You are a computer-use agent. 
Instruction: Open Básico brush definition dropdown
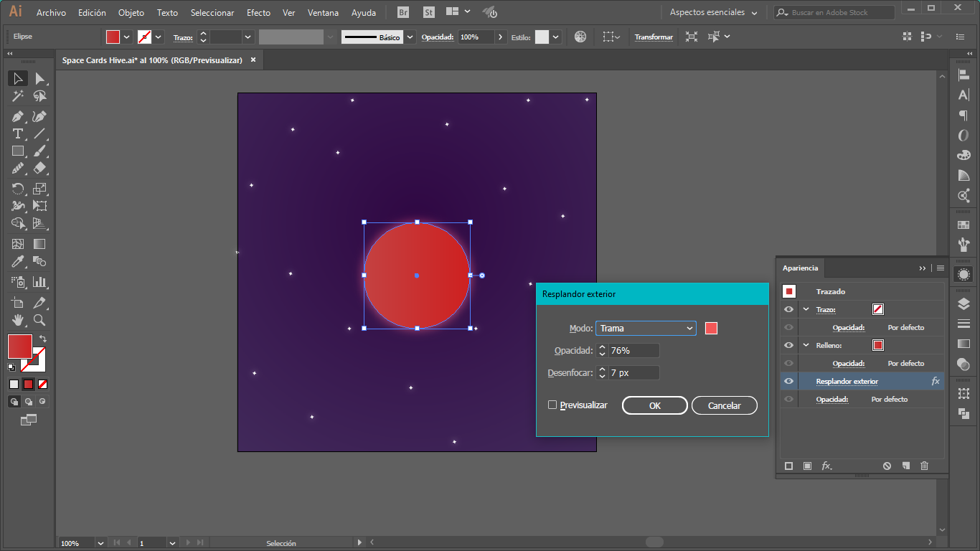[410, 37]
